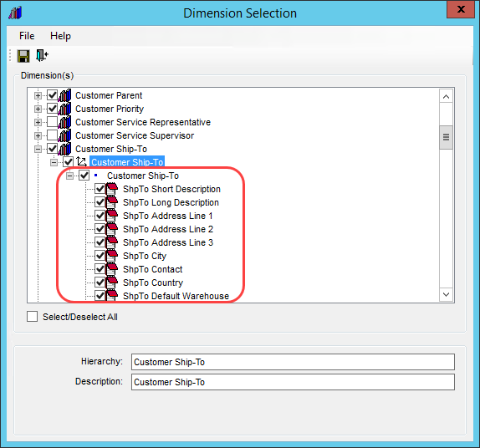The image size is (480, 448).
Task: Click the Customer Priority dimension books icon
Action: pos(64,109)
